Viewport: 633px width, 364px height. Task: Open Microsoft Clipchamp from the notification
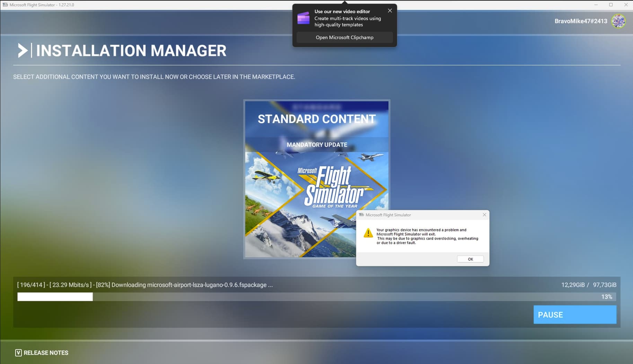point(344,37)
